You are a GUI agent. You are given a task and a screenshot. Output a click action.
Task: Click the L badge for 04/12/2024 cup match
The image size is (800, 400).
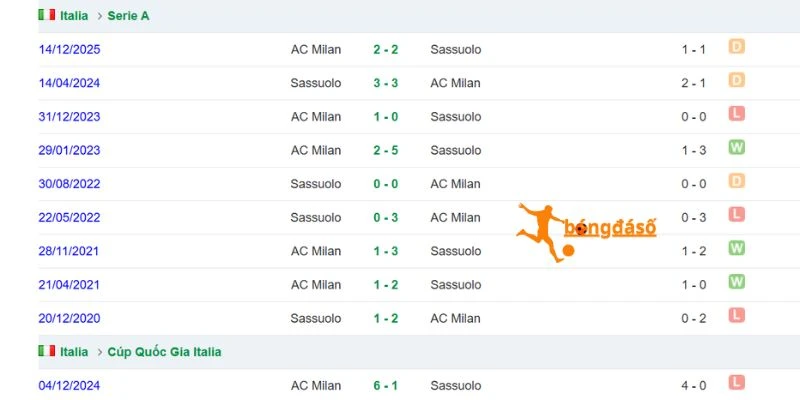pos(736,383)
